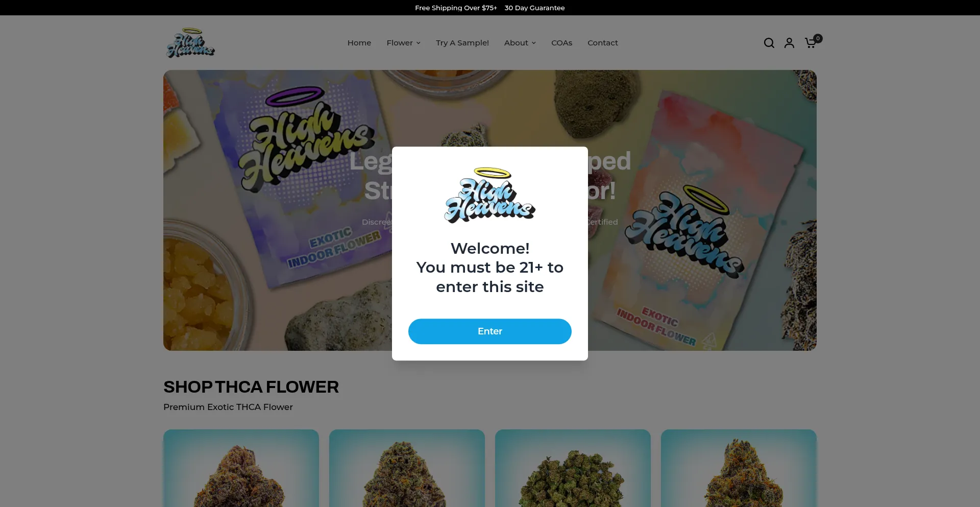This screenshot has width=980, height=507.
Task: Expand the About dropdown chevron
Action: pos(534,43)
